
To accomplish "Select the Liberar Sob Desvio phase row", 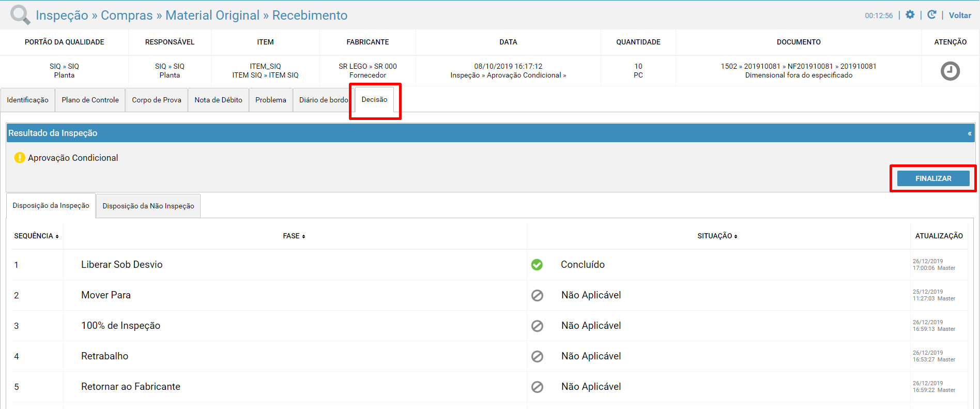I will pyautogui.click(x=489, y=265).
